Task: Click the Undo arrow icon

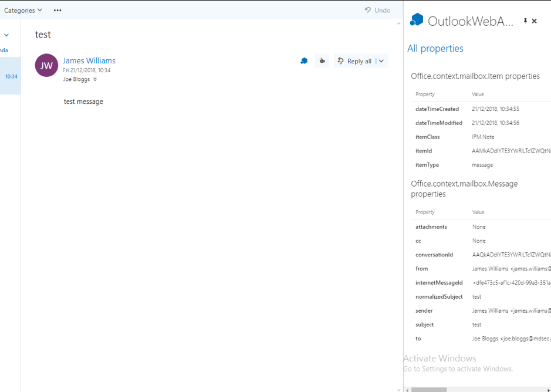Action: (x=368, y=10)
